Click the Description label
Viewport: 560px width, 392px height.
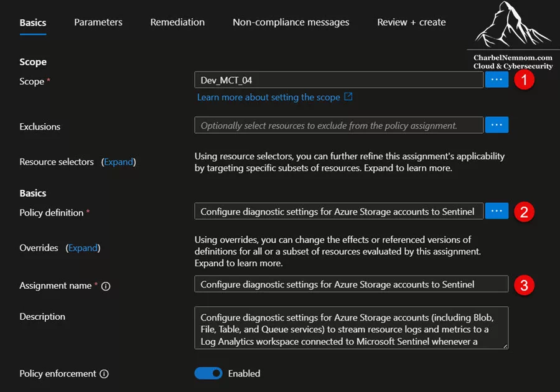tap(42, 317)
